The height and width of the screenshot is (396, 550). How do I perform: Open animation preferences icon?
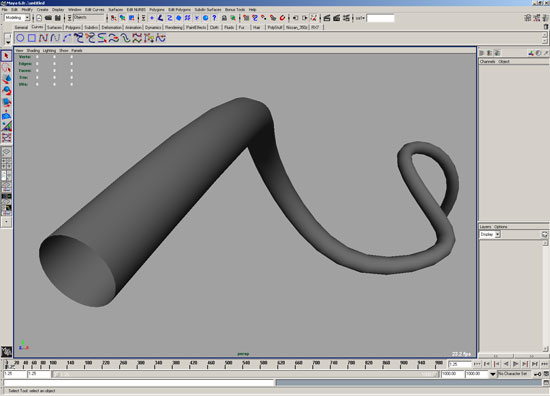click(546, 374)
